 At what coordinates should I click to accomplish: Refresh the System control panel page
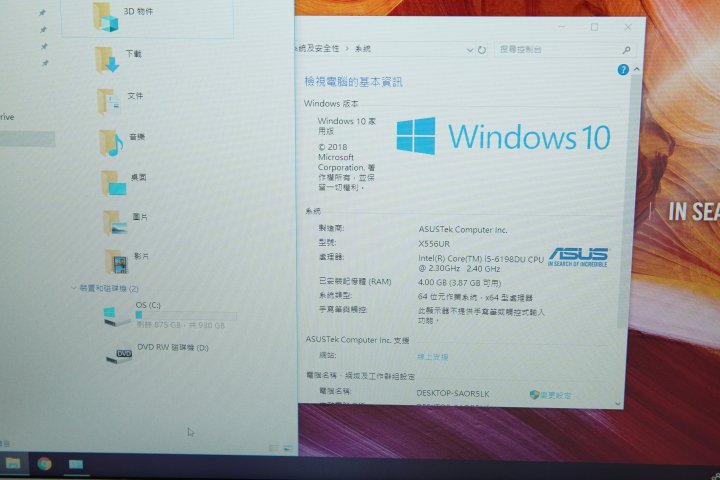tap(482, 50)
